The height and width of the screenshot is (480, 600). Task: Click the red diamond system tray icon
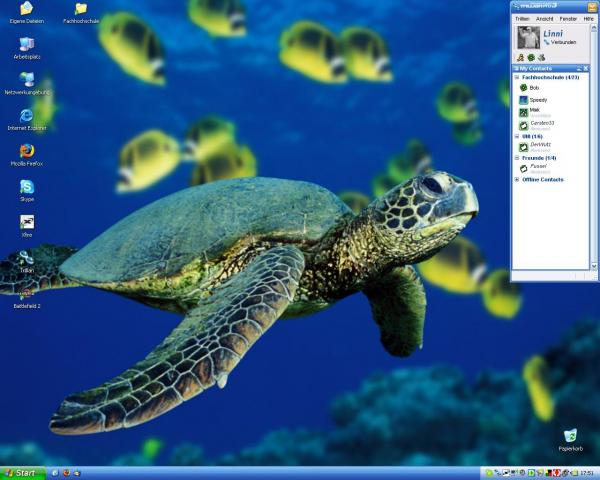556,473
